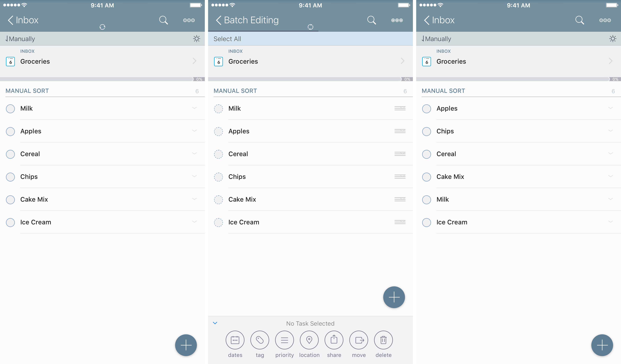The width and height of the screenshot is (621, 364).
Task: Collapse the batch editing action panel
Action: [215, 323]
